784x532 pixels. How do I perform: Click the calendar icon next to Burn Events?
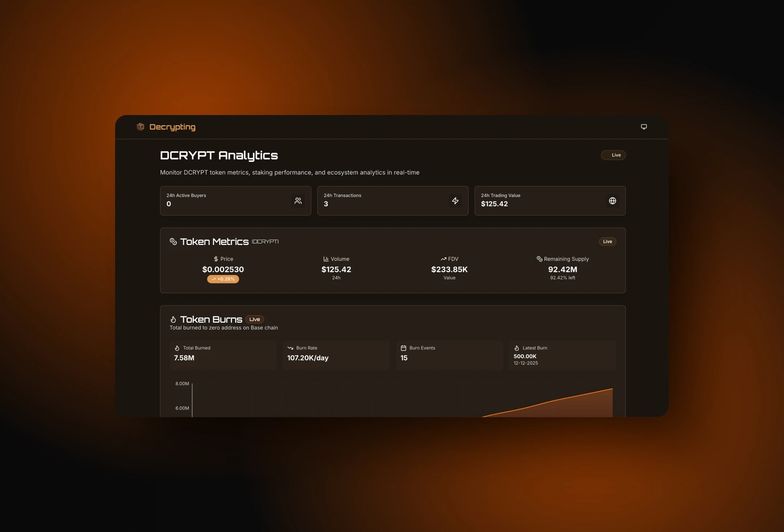tap(403, 348)
